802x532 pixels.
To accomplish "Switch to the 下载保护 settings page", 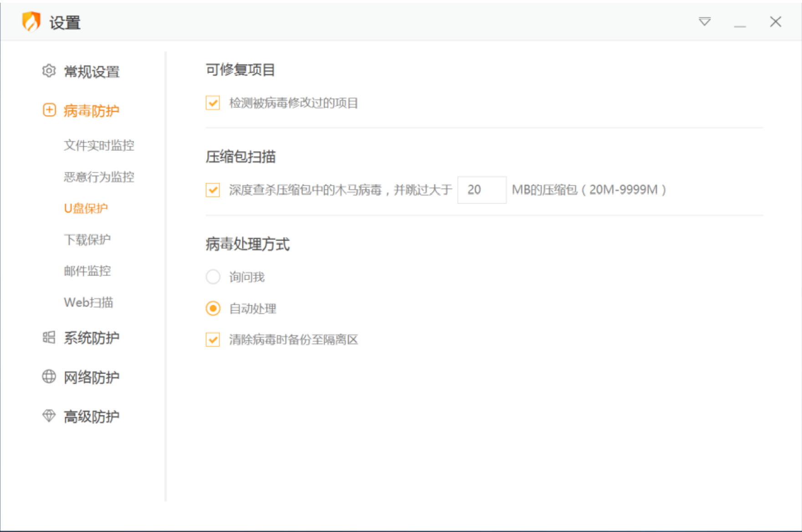I will click(87, 240).
